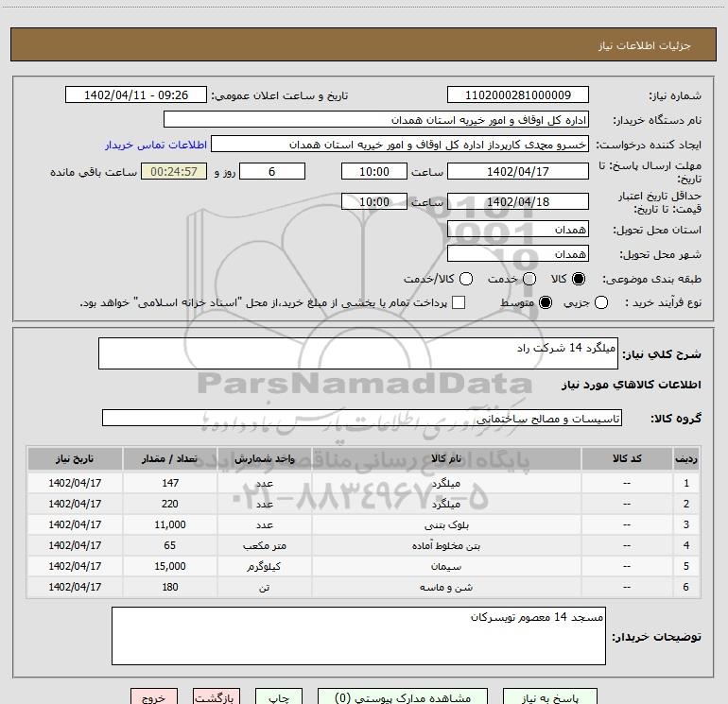Click the date cell in row 6
Viewport: 728px width, 704px height.
pos(75,588)
